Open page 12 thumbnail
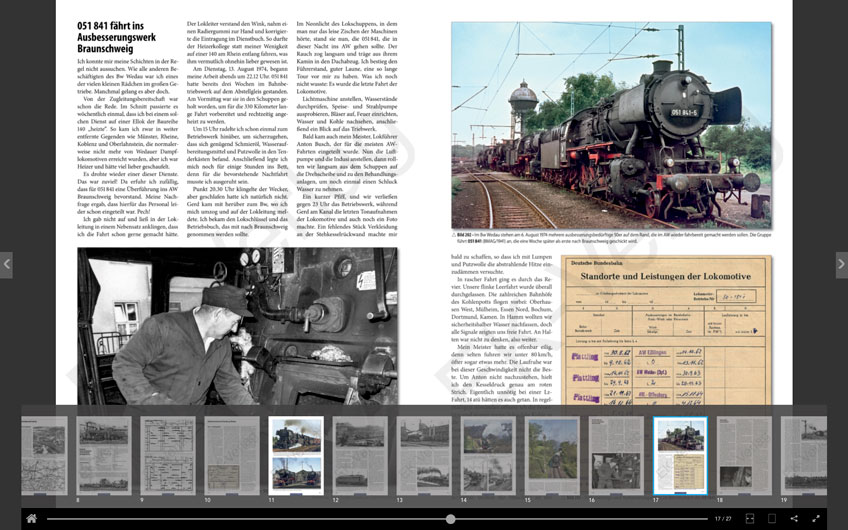This screenshot has width=848, height=530. [360, 455]
